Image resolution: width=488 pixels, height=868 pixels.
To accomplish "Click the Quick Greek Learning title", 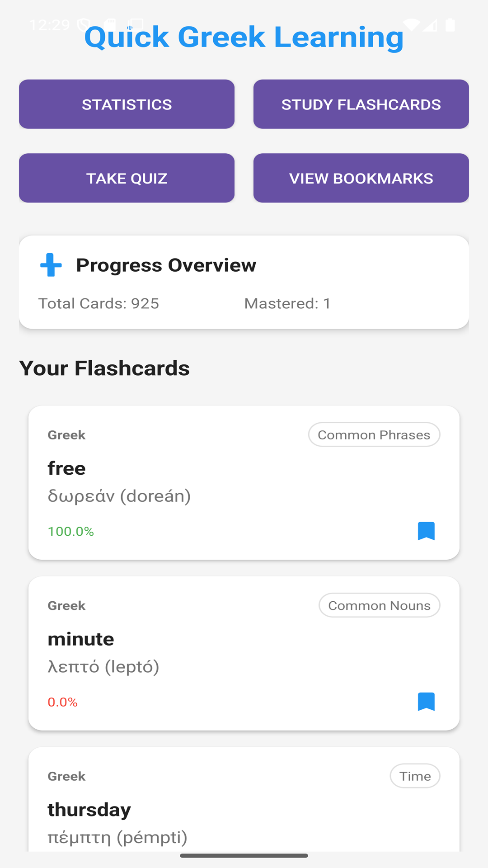I will [244, 37].
